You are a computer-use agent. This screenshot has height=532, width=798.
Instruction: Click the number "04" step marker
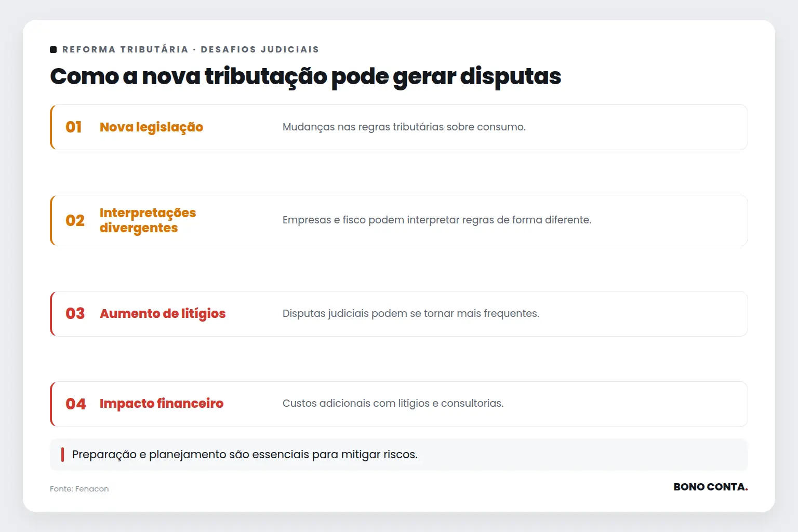pos(75,404)
